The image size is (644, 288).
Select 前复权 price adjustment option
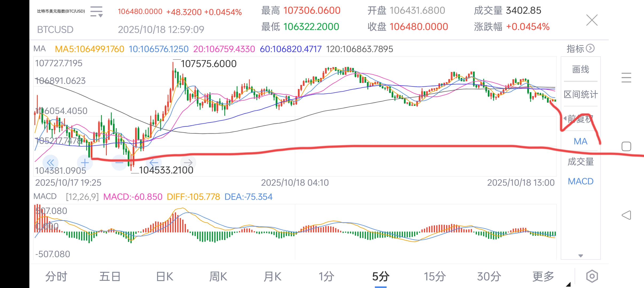point(580,118)
